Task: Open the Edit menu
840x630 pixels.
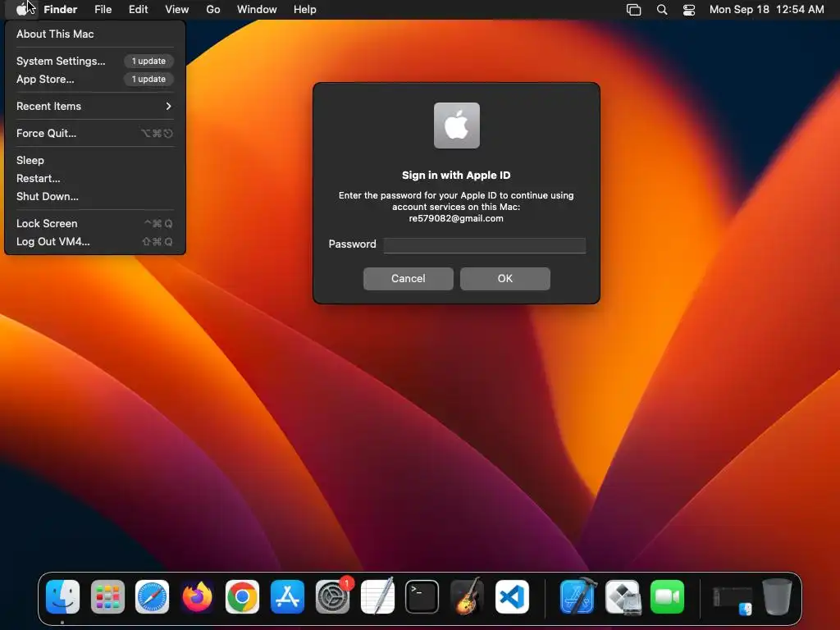Action: (x=138, y=10)
